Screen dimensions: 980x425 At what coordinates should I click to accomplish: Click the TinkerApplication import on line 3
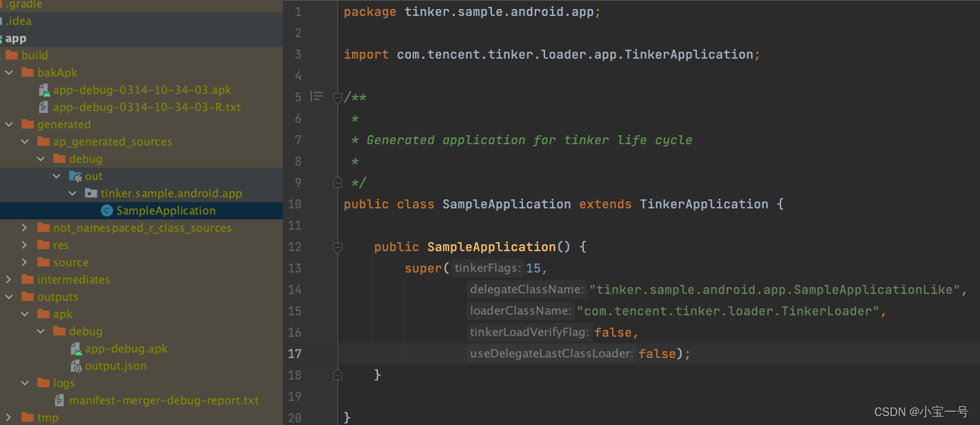[x=689, y=55]
